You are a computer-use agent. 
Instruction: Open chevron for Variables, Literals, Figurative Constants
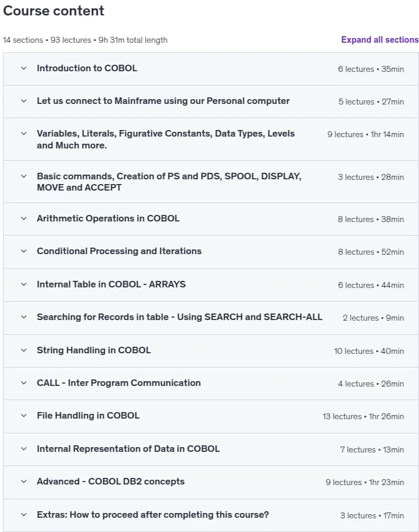[x=24, y=134]
